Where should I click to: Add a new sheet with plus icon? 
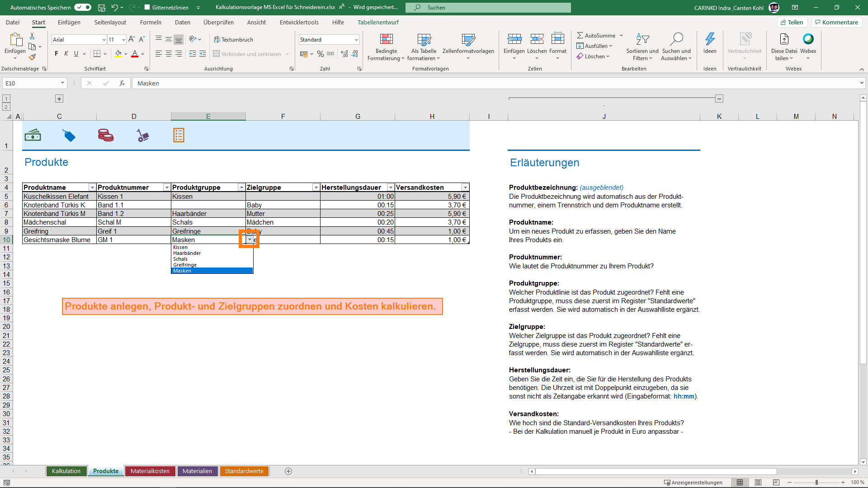click(x=288, y=471)
